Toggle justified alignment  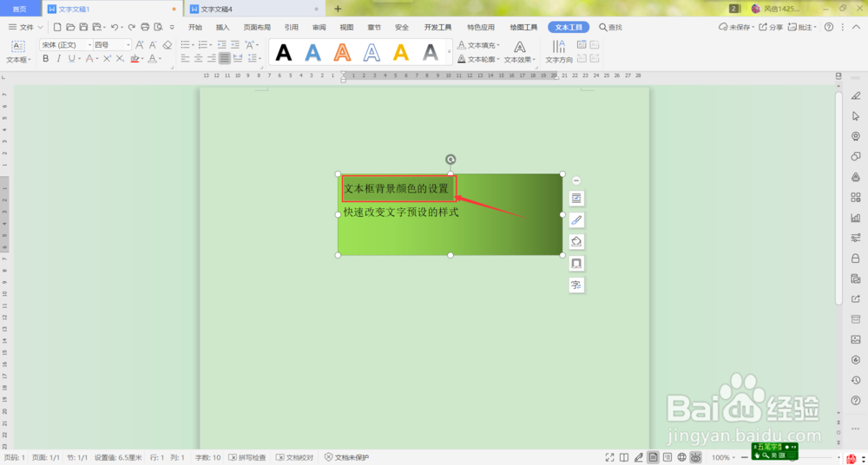(x=224, y=58)
